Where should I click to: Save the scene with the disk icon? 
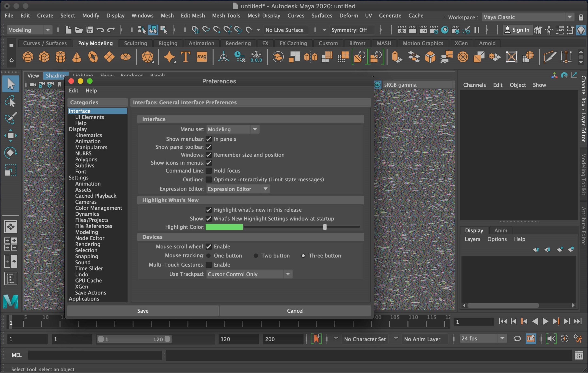point(90,30)
